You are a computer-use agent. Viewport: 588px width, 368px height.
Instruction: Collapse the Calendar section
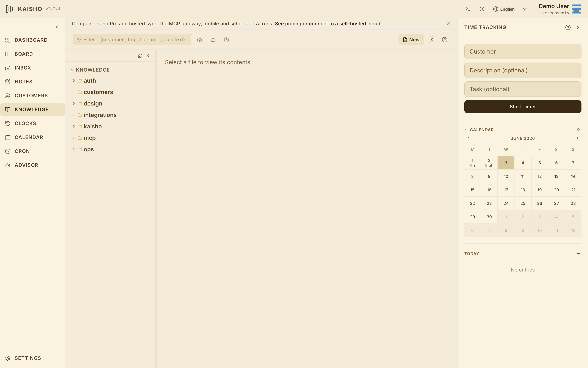pos(466,130)
